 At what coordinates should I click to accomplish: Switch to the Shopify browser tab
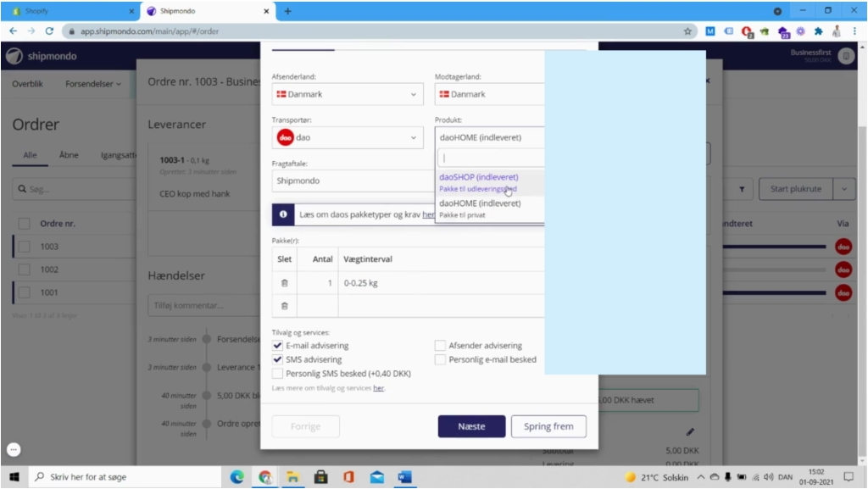click(70, 11)
